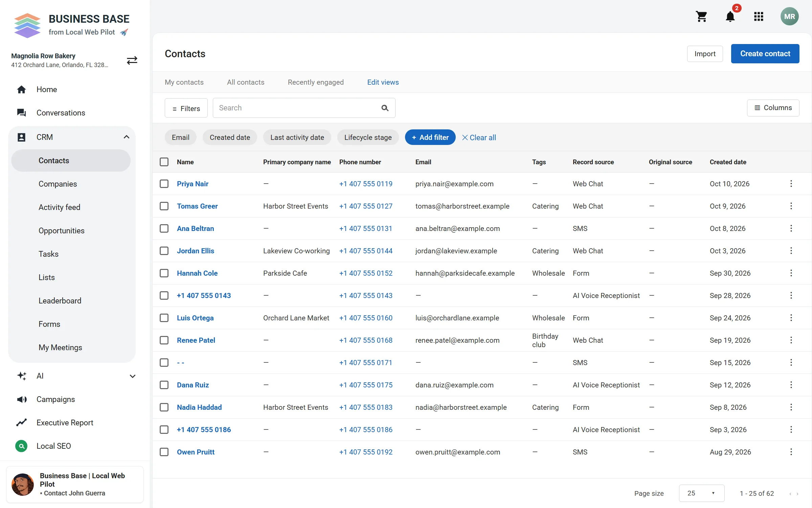
Task: Open the Created date filter chip
Action: (230, 137)
